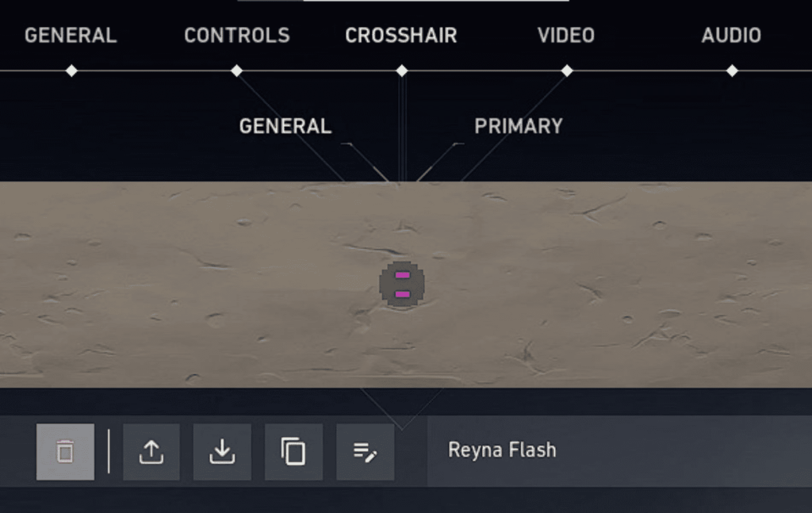Open the Reyna Flash profile dropdown
This screenshot has height=513, width=812.
click(x=619, y=451)
